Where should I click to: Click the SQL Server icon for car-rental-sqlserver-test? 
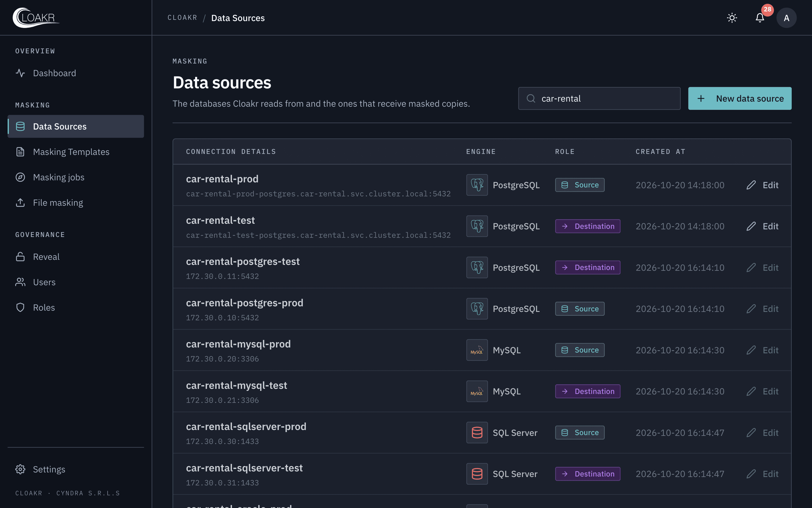(x=477, y=474)
